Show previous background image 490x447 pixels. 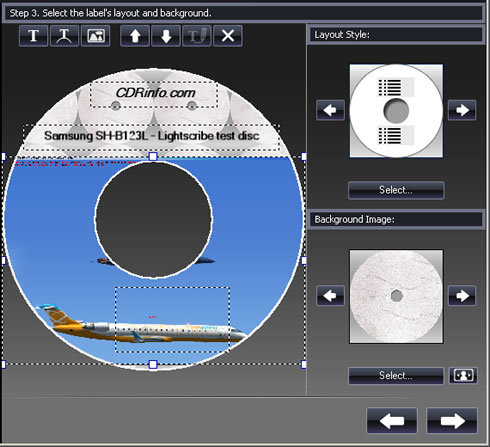point(330,295)
